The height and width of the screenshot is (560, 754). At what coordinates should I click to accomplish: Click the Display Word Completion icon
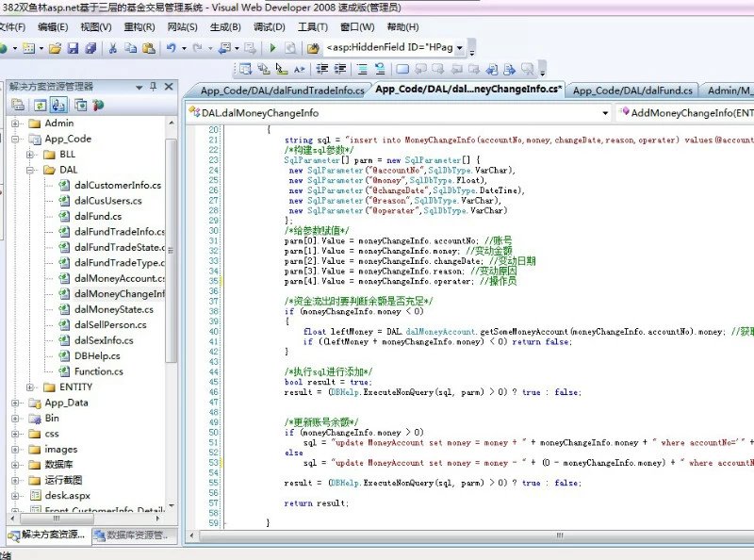click(299, 69)
